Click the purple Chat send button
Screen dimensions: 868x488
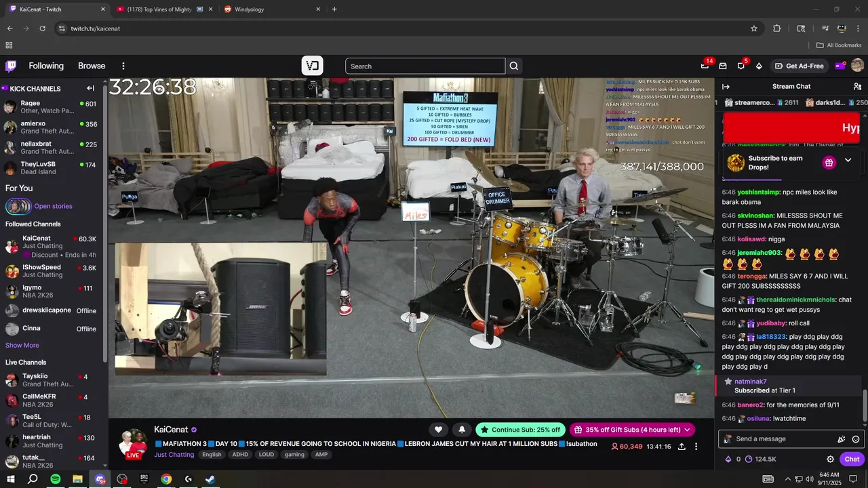(852, 459)
